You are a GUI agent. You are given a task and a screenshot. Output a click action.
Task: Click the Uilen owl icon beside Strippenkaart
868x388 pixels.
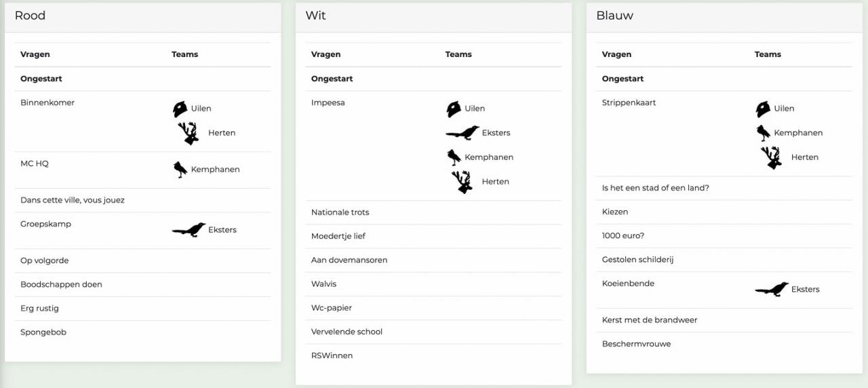pyautogui.click(x=763, y=109)
